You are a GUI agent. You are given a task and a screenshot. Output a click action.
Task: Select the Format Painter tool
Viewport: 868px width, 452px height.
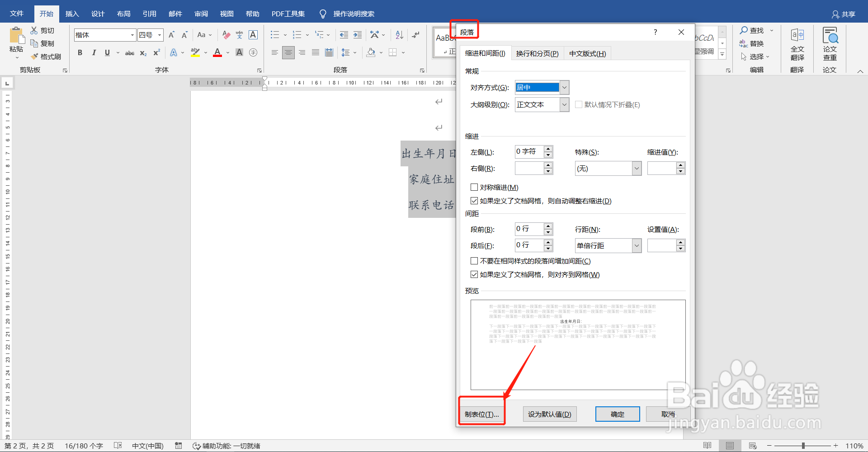46,56
